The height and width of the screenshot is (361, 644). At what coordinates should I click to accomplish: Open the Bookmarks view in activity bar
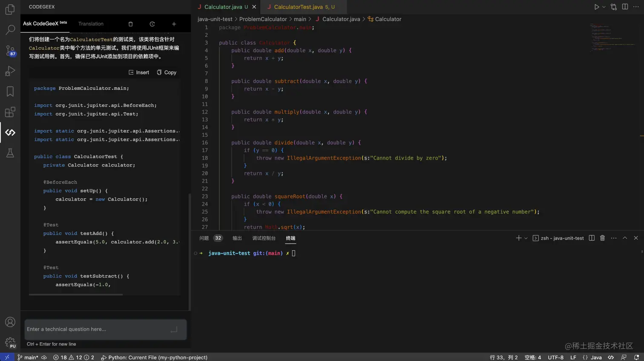(x=10, y=91)
